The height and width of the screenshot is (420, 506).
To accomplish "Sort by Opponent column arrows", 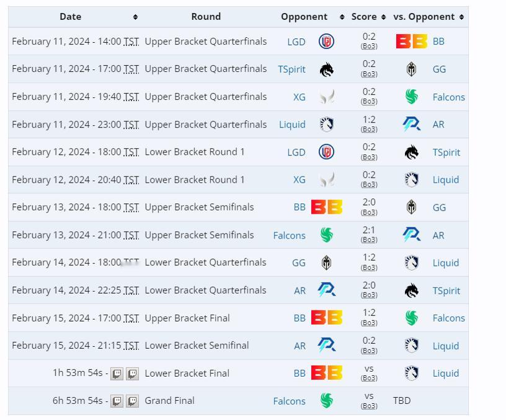I will pos(342,17).
